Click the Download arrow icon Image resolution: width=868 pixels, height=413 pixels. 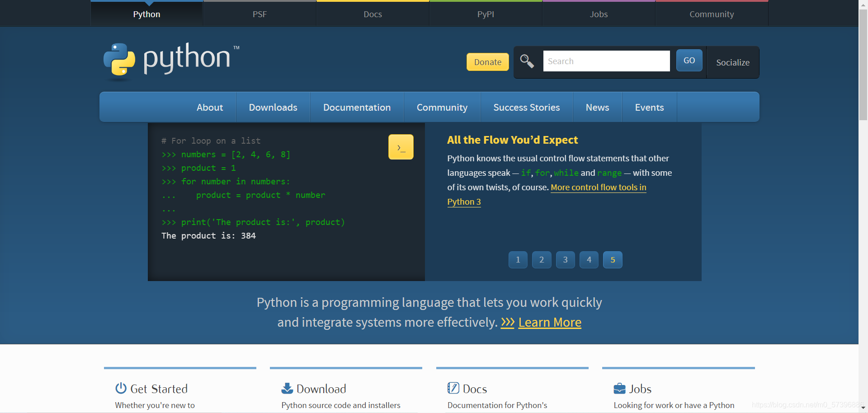pyautogui.click(x=287, y=388)
